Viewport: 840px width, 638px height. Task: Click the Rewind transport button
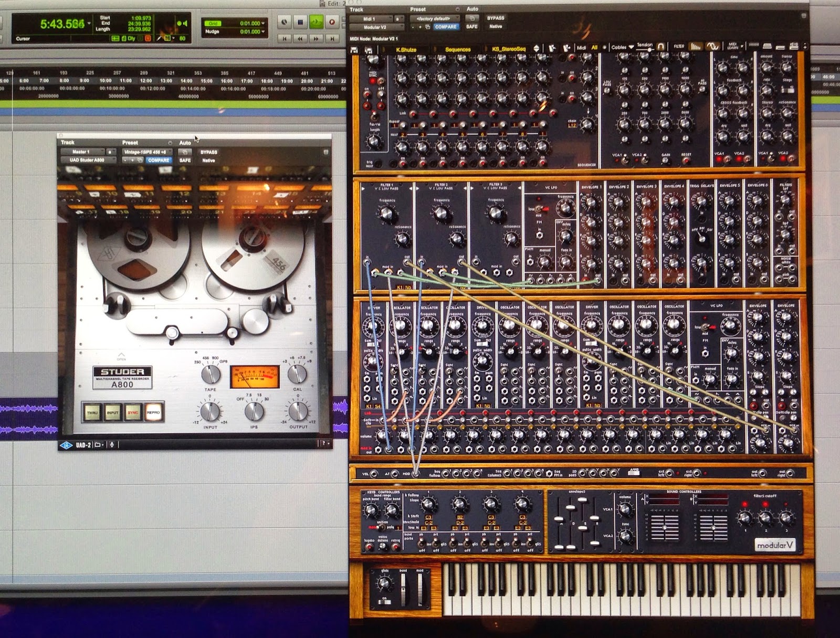(300, 38)
